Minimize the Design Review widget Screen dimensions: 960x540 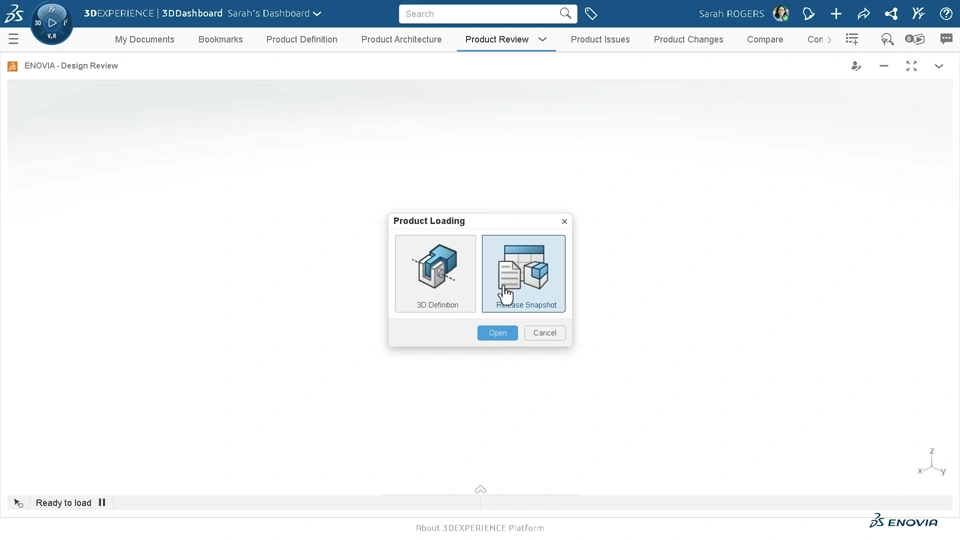click(883, 66)
